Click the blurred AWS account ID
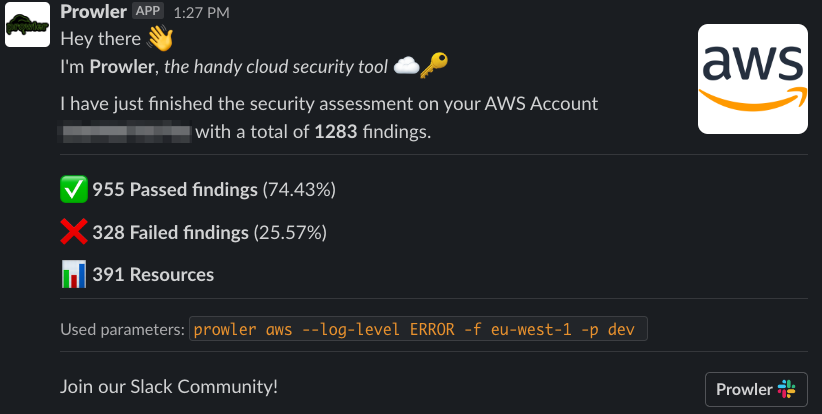 125,131
